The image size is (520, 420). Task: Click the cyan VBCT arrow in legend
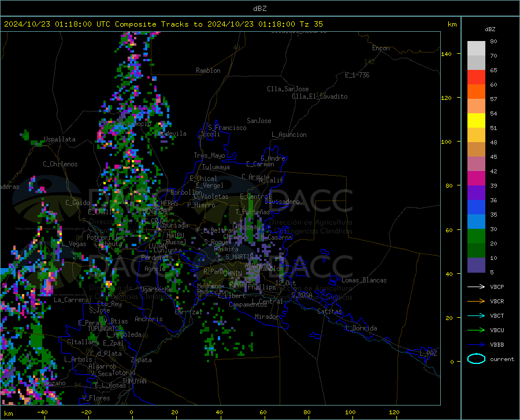click(x=476, y=315)
